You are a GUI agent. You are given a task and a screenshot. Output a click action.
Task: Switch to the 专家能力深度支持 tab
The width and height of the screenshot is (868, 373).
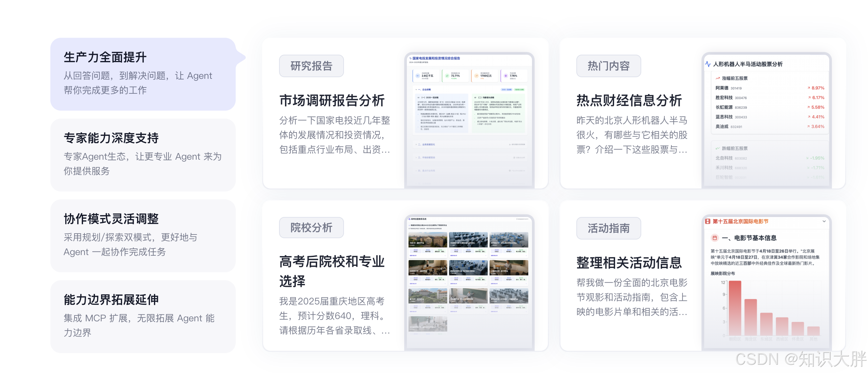coord(143,155)
